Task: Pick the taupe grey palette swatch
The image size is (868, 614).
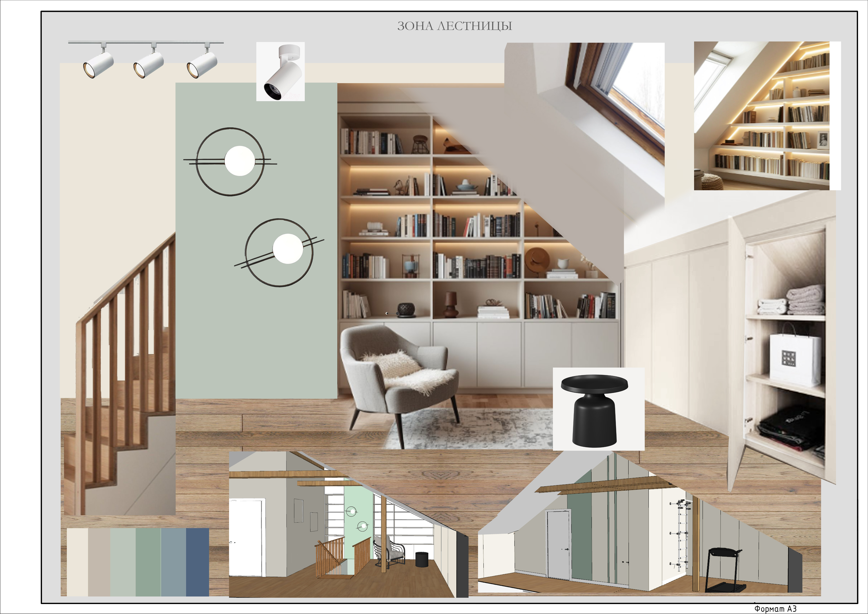Action: pyautogui.click(x=99, y=562)
